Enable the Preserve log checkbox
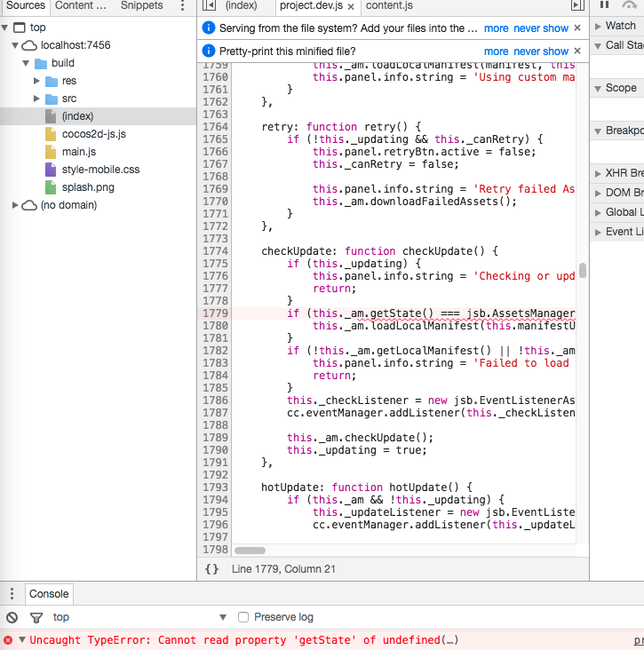Viewport: 644px width, 650px height. [243, 617]
